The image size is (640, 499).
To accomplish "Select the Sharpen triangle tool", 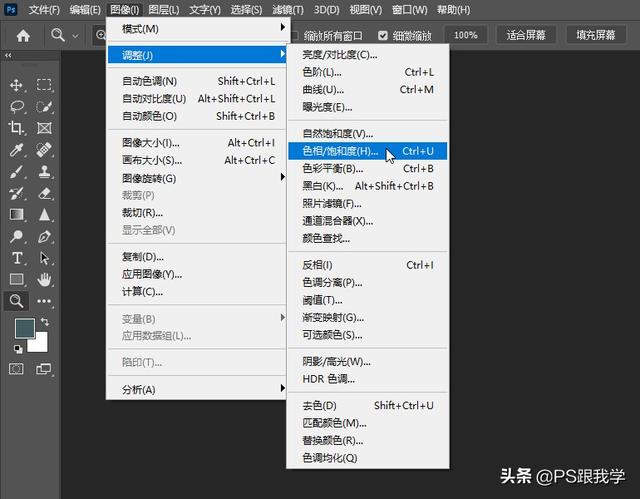I will click(x=44, y=215).
